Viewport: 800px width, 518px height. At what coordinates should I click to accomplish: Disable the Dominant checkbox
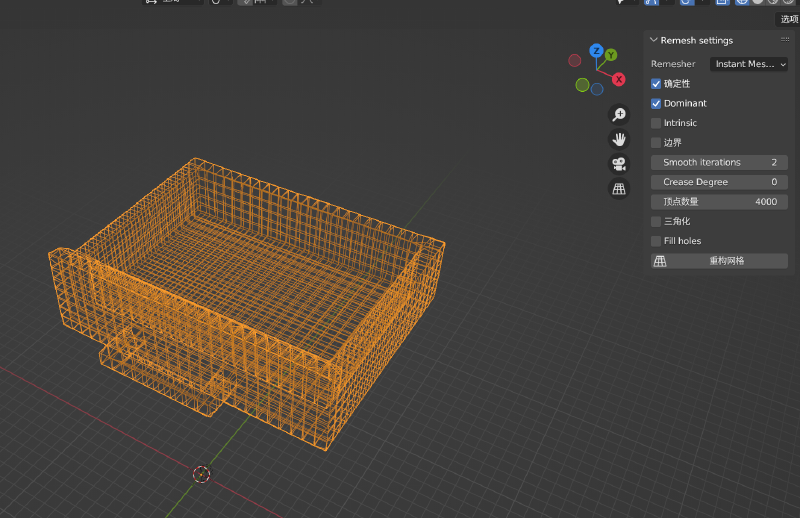[x=656, y=103]
